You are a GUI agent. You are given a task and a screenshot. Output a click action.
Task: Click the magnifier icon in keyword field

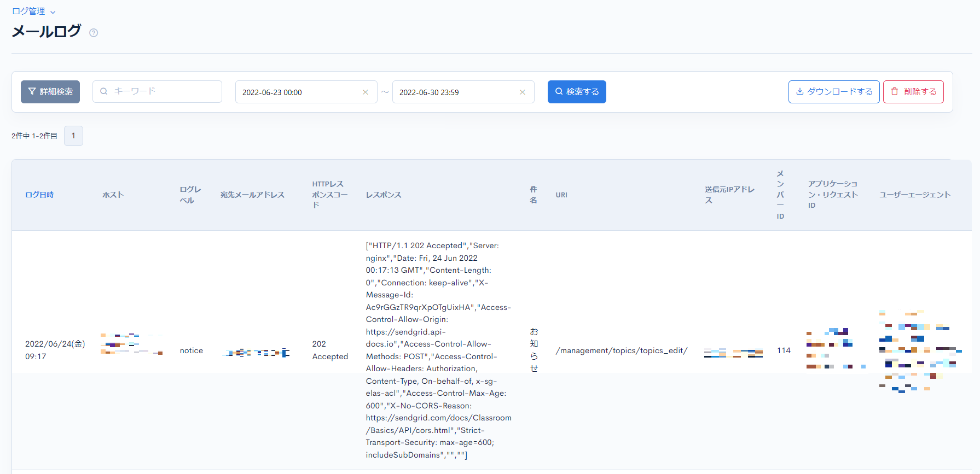(104, 91)
